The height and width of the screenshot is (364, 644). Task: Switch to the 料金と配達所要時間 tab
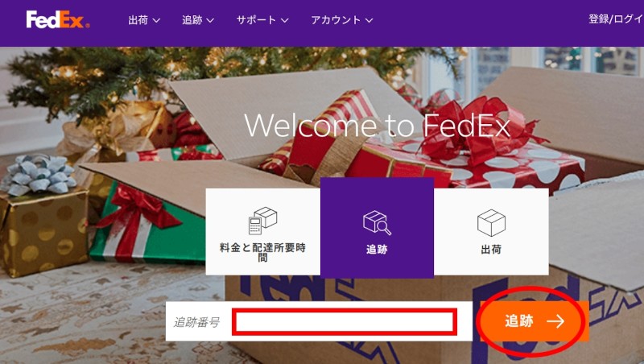pyautogui.click(x=263, y=232)
